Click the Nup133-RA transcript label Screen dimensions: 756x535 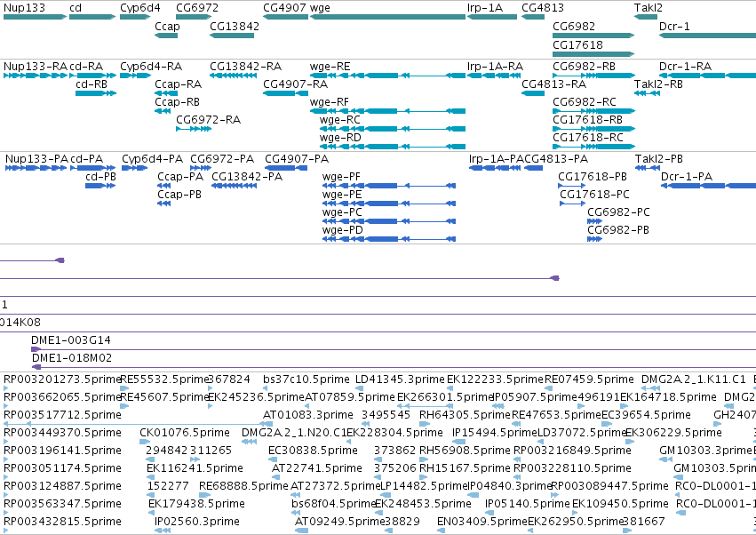[36, 66]
